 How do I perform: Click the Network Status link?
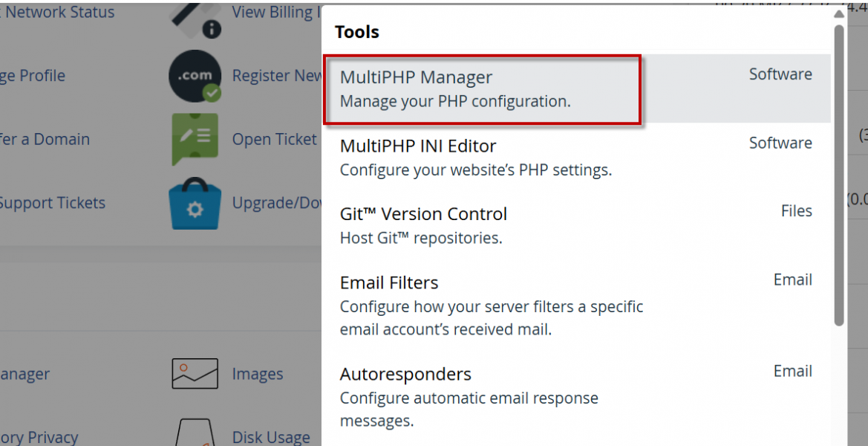point(59,13)
